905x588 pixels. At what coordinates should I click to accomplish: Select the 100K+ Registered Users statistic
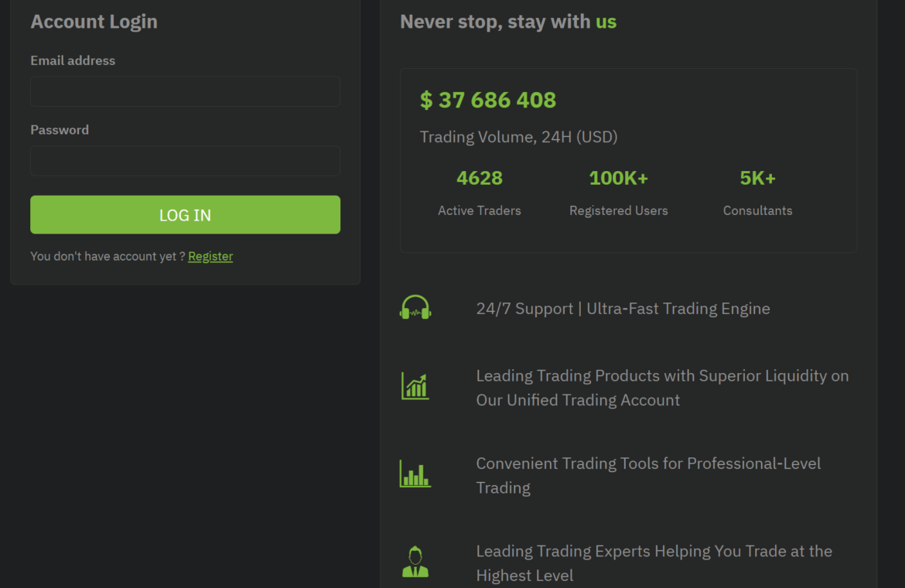click(x=619, y=178)
